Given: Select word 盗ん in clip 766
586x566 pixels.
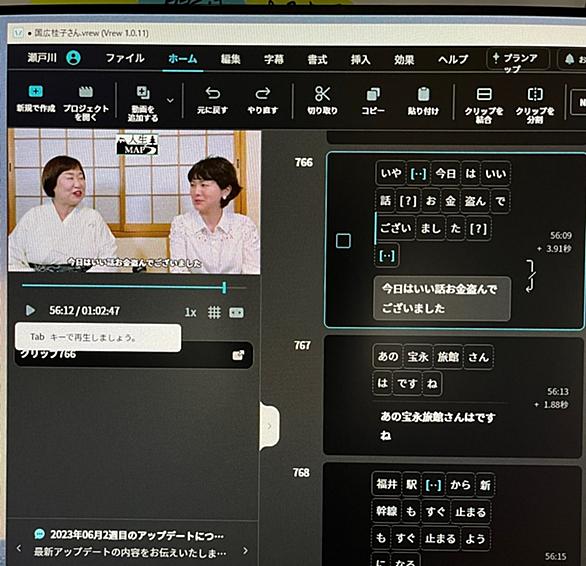Looking at the screenshot, I should pyautogui.click(x=475, y=201).
